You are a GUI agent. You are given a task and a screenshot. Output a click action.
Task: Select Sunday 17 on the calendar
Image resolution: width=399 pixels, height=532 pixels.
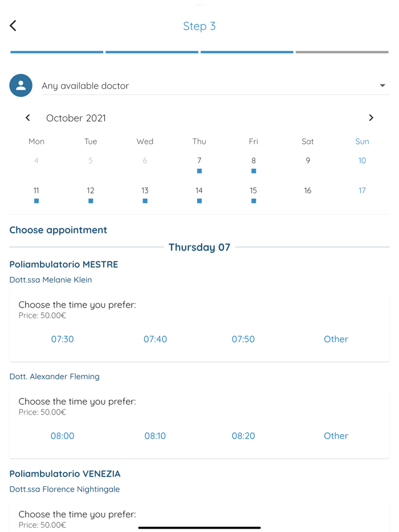click(x=362, y=191)
